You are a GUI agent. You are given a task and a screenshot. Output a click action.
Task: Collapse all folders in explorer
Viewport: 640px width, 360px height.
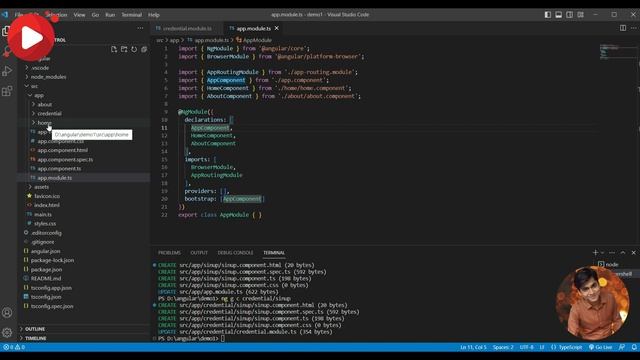point(144,49)
